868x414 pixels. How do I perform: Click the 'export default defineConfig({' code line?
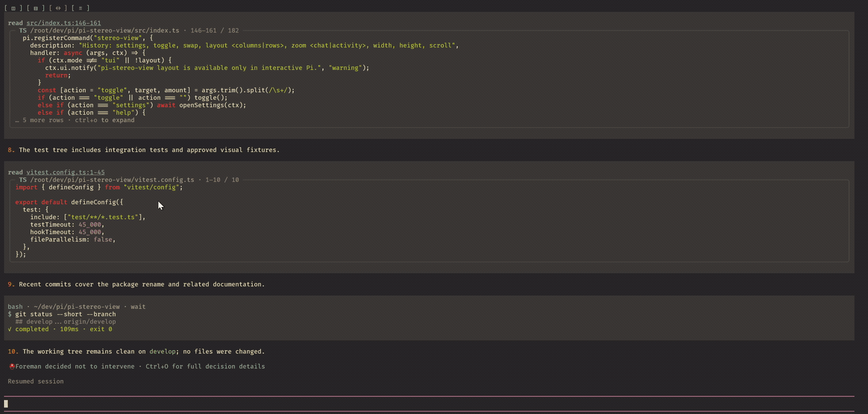coord(69,202)
